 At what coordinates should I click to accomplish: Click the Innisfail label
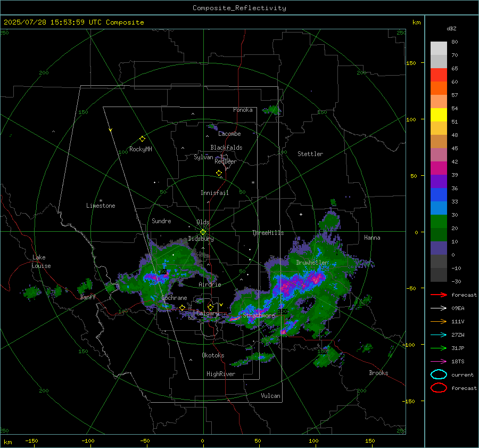pos(214,193)
